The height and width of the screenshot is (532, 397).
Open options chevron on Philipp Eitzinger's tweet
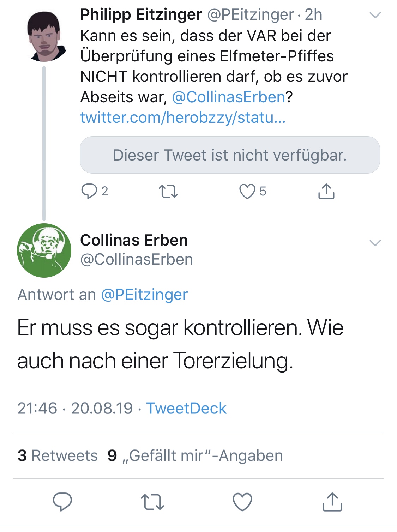pos(375,15)
